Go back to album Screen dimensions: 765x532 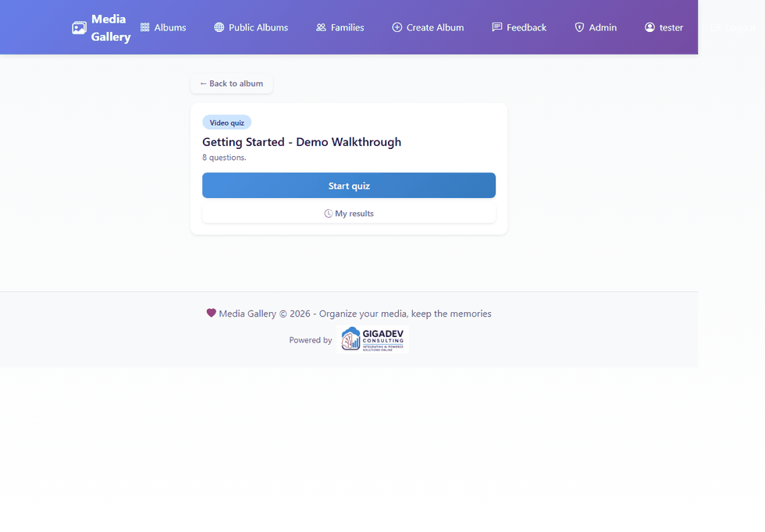[x=231, y=83]
